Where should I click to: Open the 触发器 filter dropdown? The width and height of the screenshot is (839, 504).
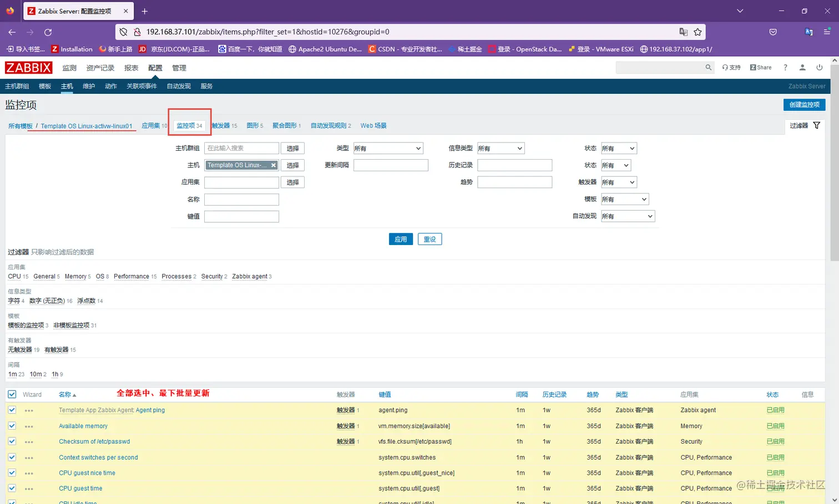[619, 182]
